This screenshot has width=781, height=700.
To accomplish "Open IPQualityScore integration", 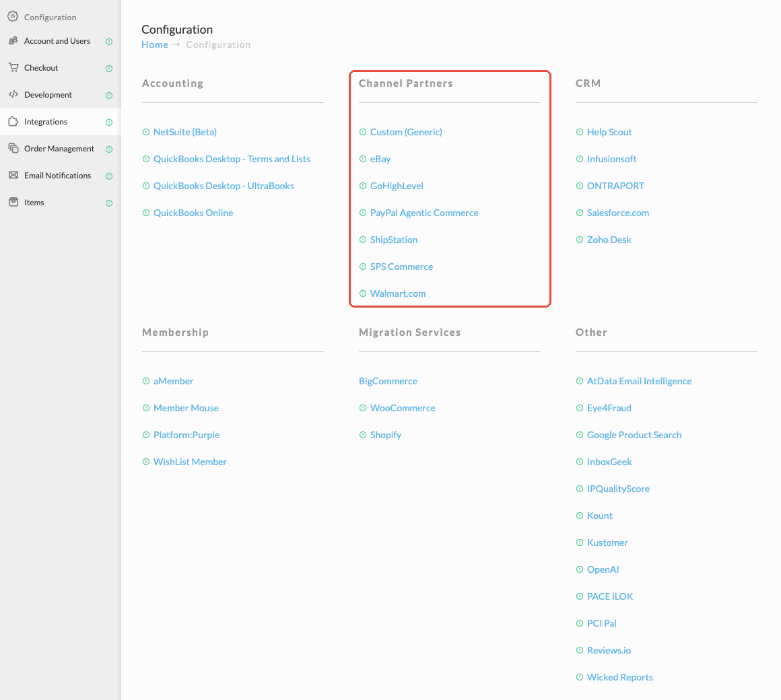I will click(618, 489).
